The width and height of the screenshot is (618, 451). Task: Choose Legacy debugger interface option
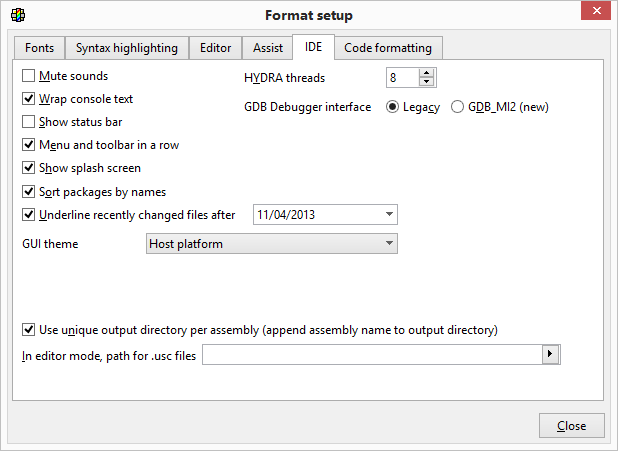coord(392,107)
